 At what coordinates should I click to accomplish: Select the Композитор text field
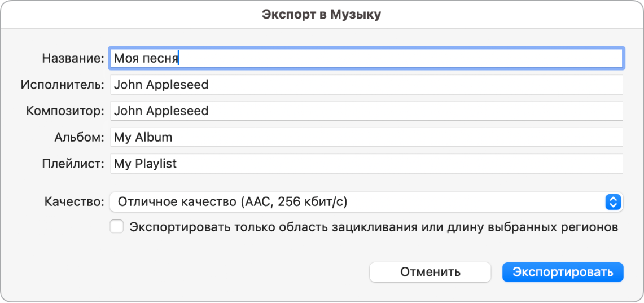366,111
